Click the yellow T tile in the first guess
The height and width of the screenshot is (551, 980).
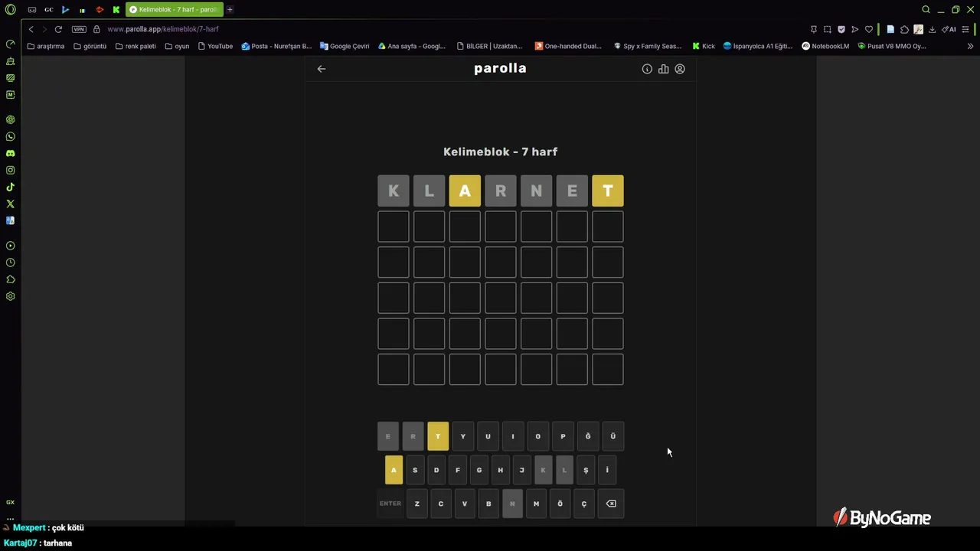(608, 191)
